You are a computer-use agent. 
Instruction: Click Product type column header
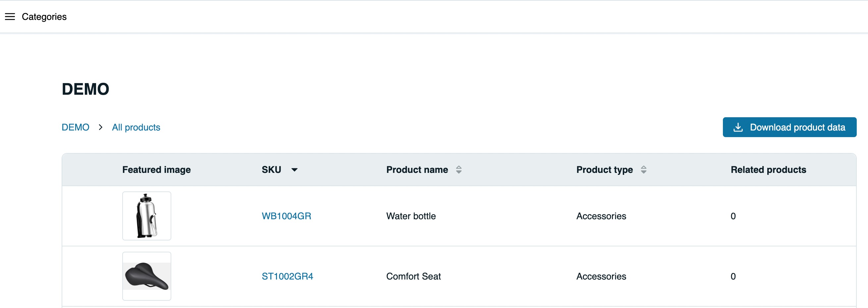click(605, 170)
